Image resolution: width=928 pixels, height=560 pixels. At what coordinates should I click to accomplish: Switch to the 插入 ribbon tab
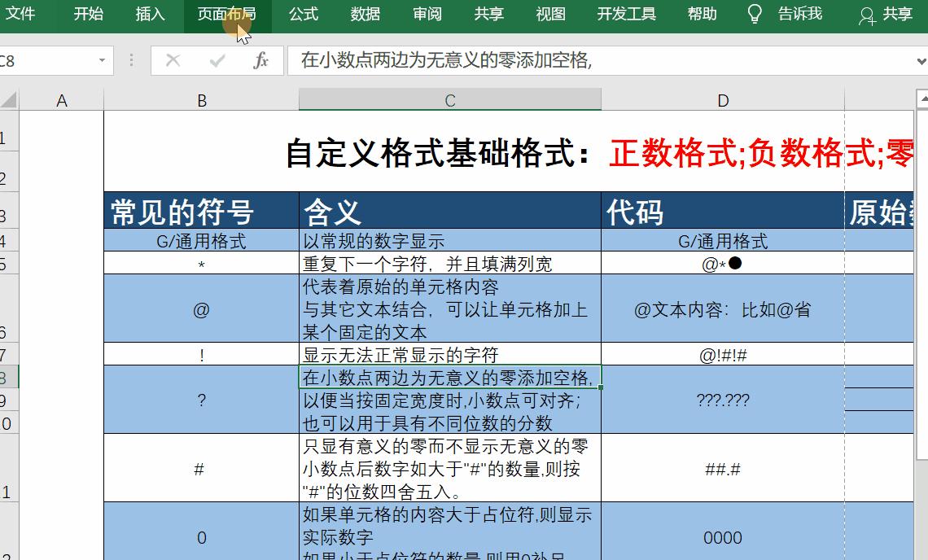click(150, 14)
